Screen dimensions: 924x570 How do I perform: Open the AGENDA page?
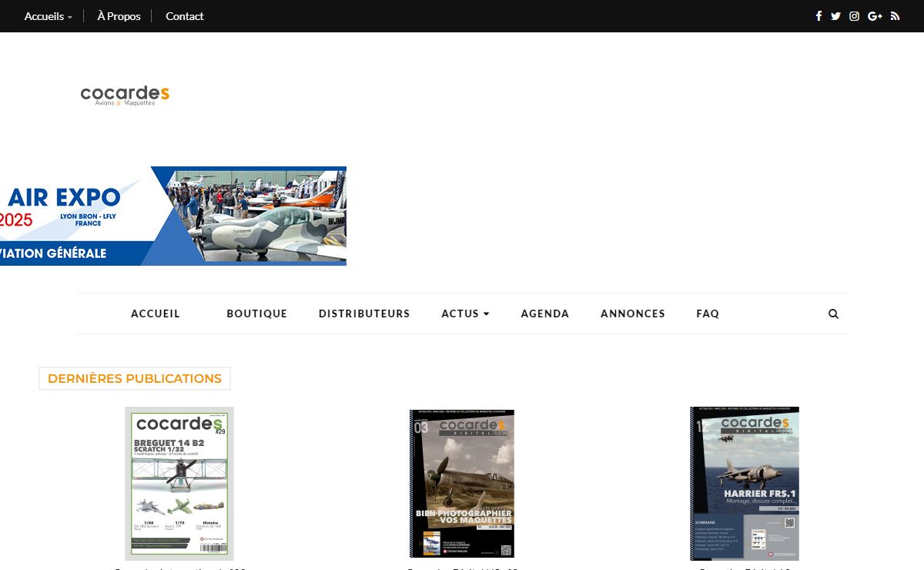545,313
